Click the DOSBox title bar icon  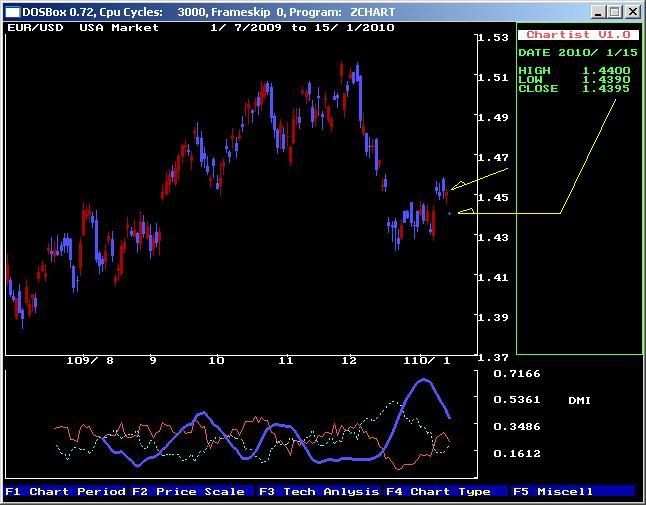[x=12, y=12]
